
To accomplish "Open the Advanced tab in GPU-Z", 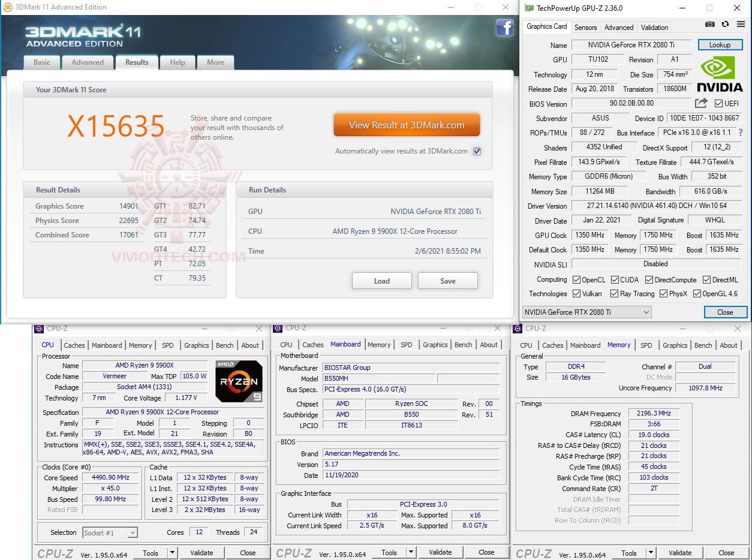I will (619, 28).
